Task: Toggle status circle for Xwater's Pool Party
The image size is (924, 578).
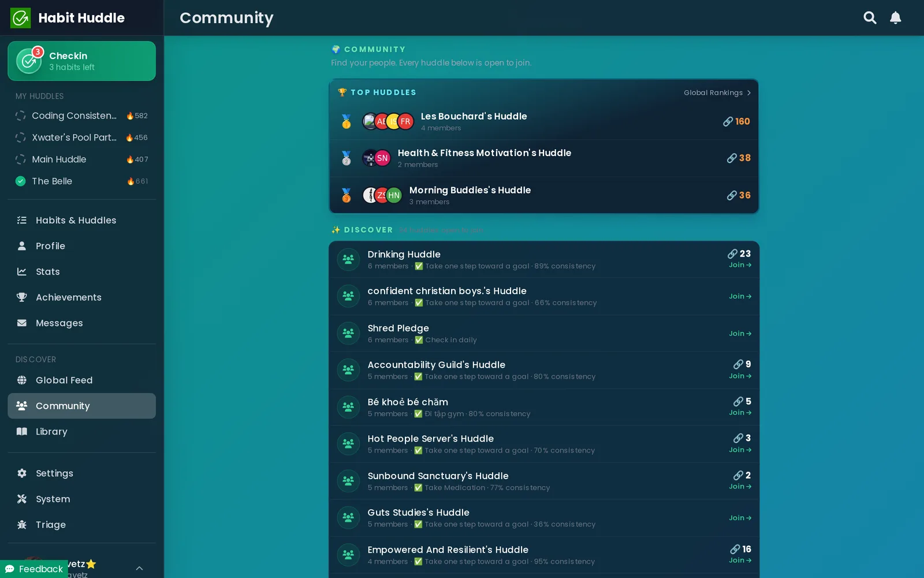Action: coord(21,138)
